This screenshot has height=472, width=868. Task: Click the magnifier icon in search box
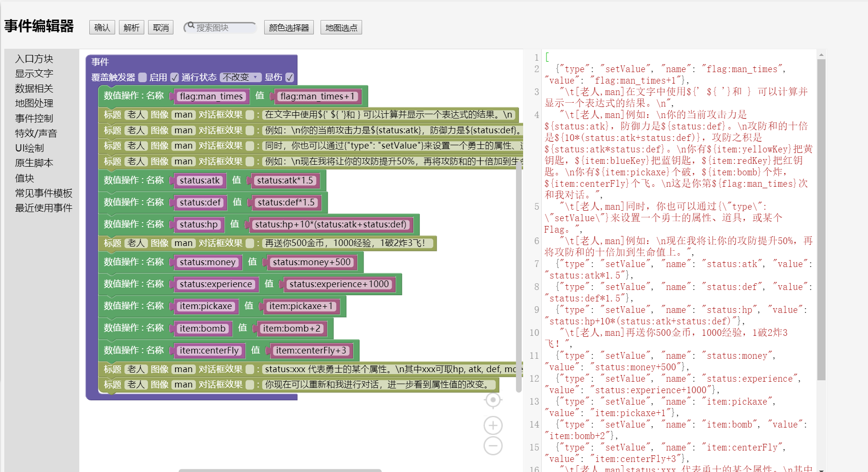tap(191, 26)
